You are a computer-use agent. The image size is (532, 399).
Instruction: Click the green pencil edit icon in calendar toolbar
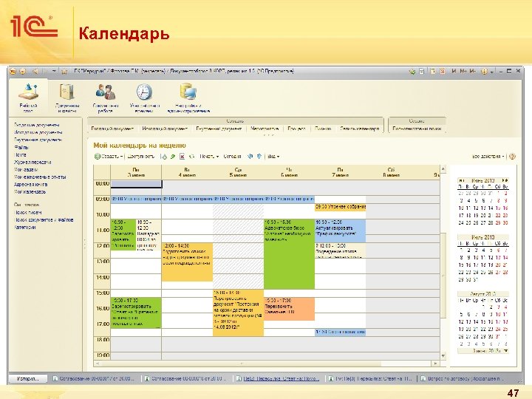[x=173, y=157]
